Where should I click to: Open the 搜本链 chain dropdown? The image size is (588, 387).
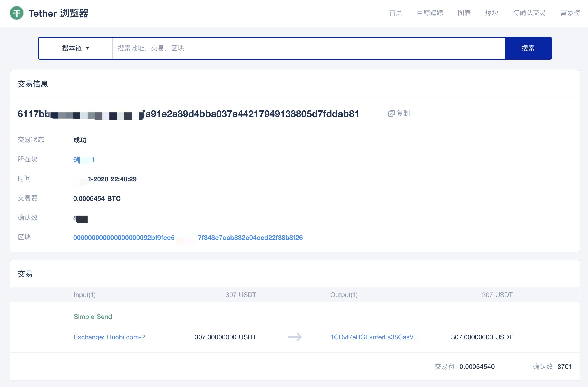(x=72, y=48)
